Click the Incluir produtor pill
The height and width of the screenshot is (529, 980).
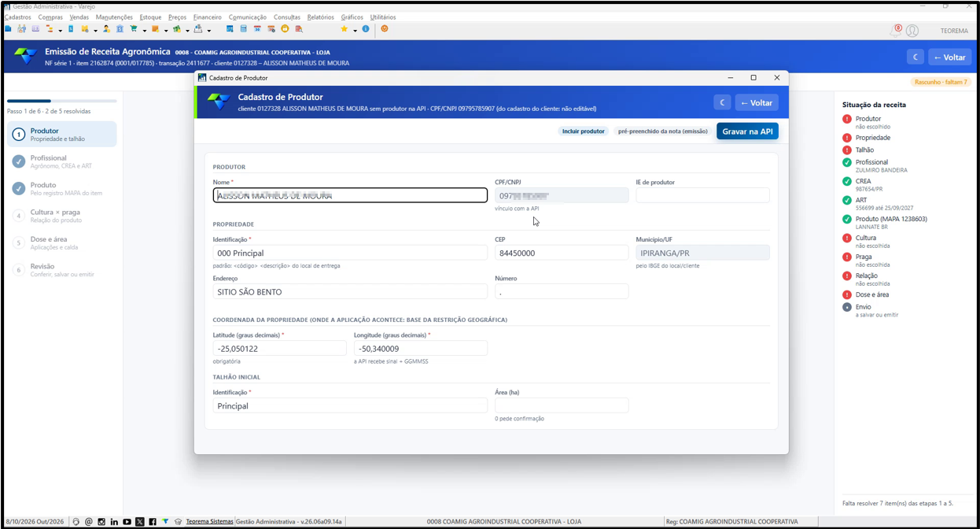click(x=584, y=131)
